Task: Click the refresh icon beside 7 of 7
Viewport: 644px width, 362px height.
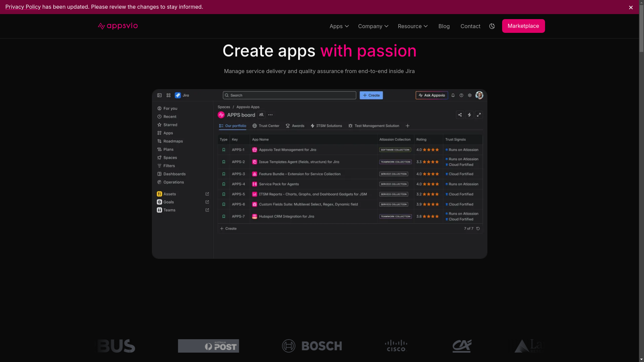Action: tap(478, 229)
